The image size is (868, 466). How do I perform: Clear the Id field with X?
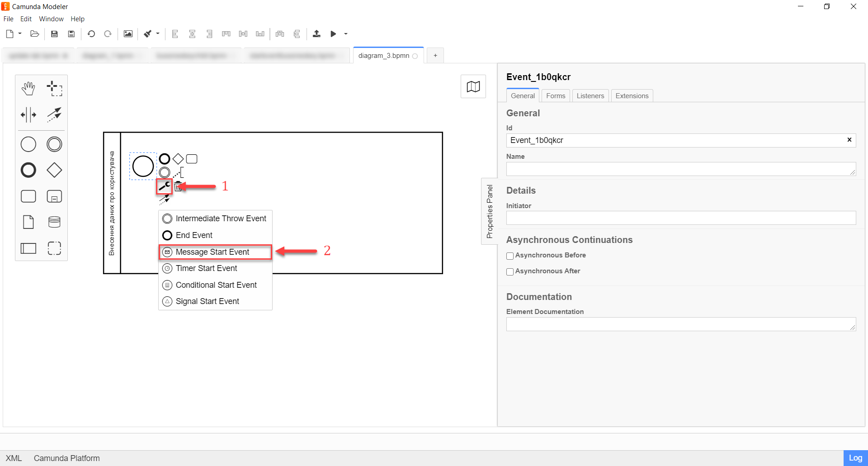coord(849,140)
